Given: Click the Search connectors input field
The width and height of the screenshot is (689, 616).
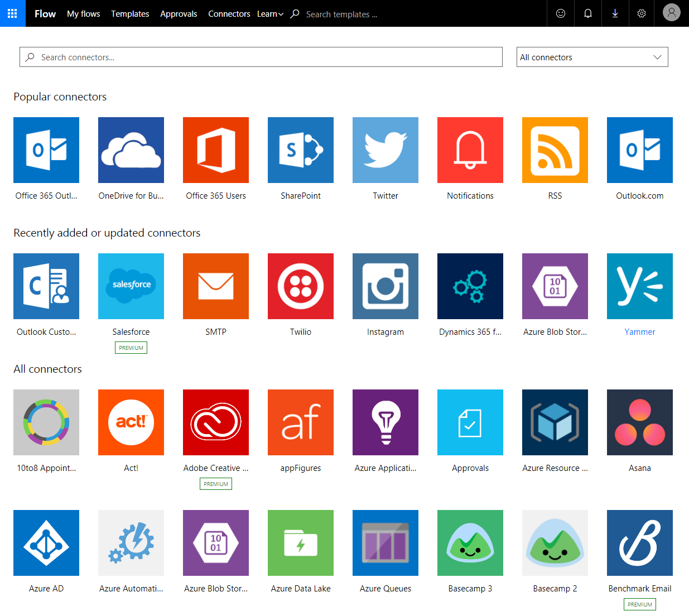Looking at the screenshot, I should (x=261, y=57).
